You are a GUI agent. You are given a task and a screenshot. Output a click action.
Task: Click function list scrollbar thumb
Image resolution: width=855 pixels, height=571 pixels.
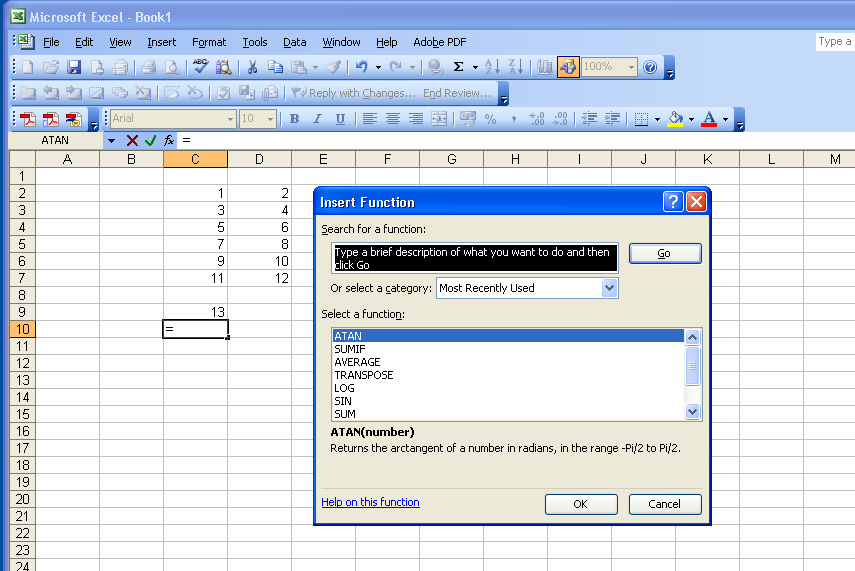tap(693, 366)
